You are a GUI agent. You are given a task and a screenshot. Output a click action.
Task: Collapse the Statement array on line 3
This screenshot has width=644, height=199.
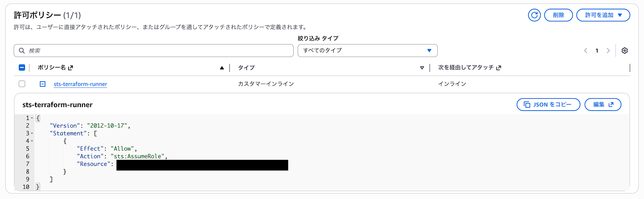click(32, 133)
